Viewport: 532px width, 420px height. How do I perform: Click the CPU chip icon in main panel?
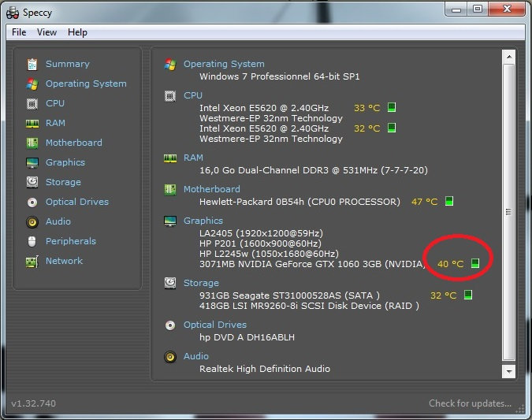click(x=170, y=96)
